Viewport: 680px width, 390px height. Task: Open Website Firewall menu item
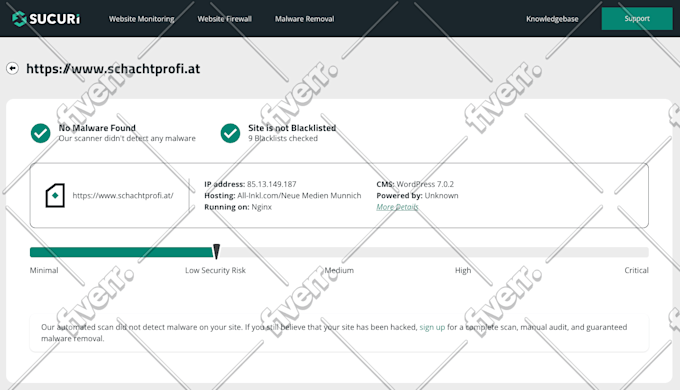point(225,19)
